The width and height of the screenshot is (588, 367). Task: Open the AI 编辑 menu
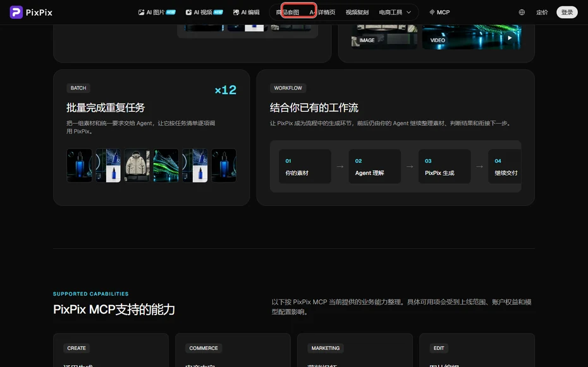(x=246, y=13)
